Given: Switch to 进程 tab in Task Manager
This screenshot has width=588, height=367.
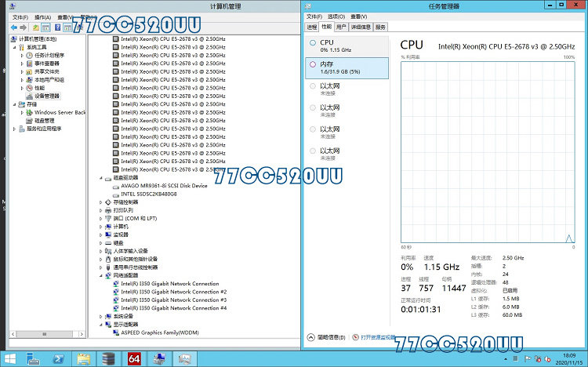Looking at the screenshot, I should point(312,27).
